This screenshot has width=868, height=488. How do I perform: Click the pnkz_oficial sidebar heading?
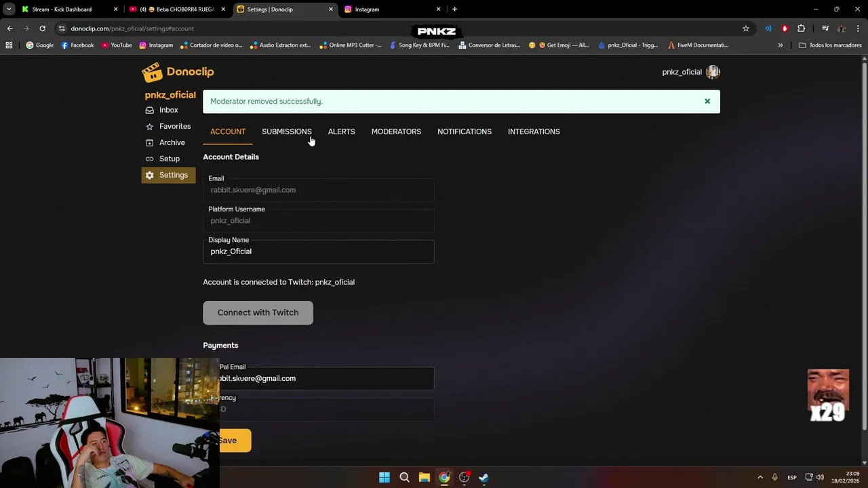[170, 95]
